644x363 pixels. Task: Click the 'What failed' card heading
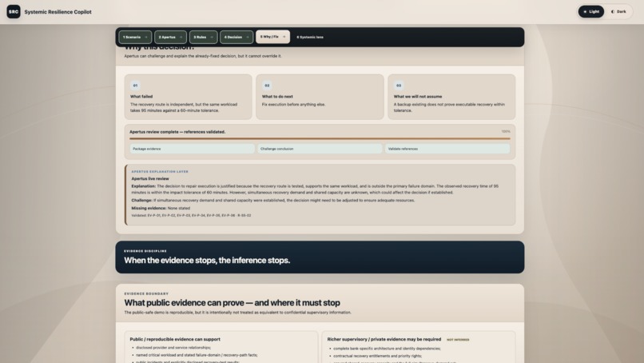pos(141,97)
